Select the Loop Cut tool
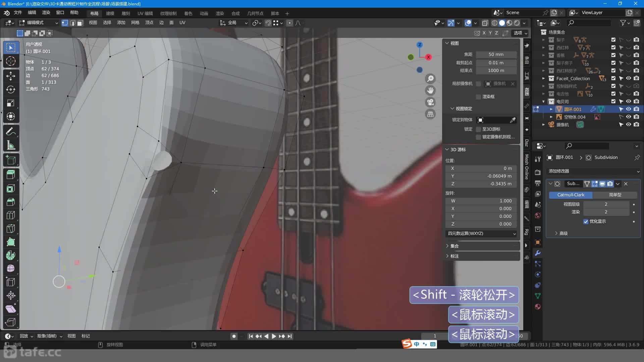The image size is (644, 362). click(x=11, y=215)
